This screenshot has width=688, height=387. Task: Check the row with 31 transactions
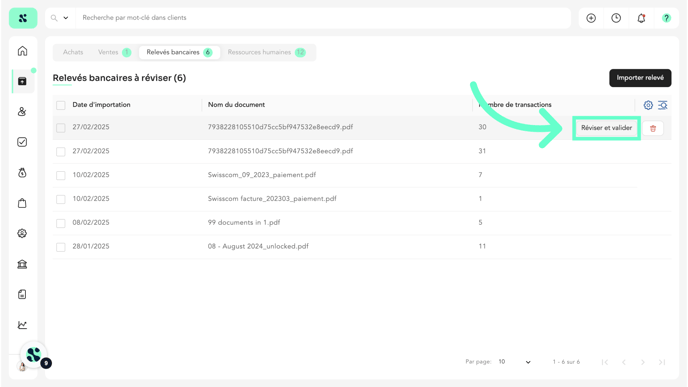point(61,151)
